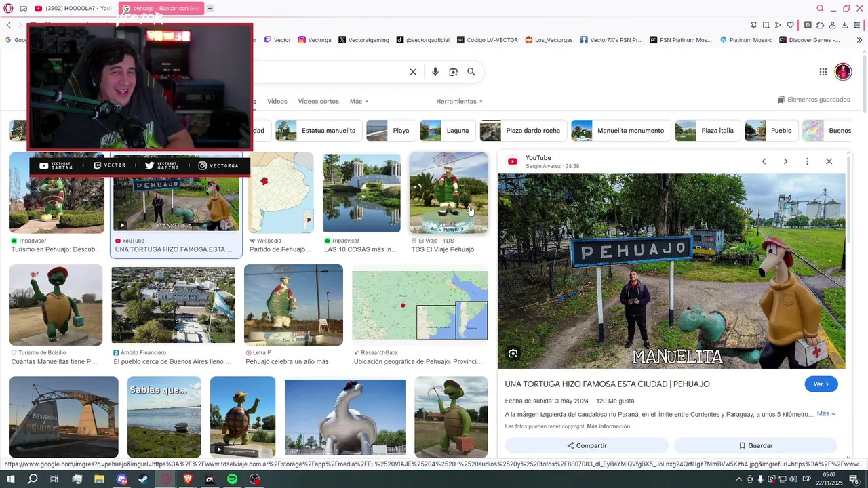Switch to the Videos cortos tab

[x=318, y=101]
